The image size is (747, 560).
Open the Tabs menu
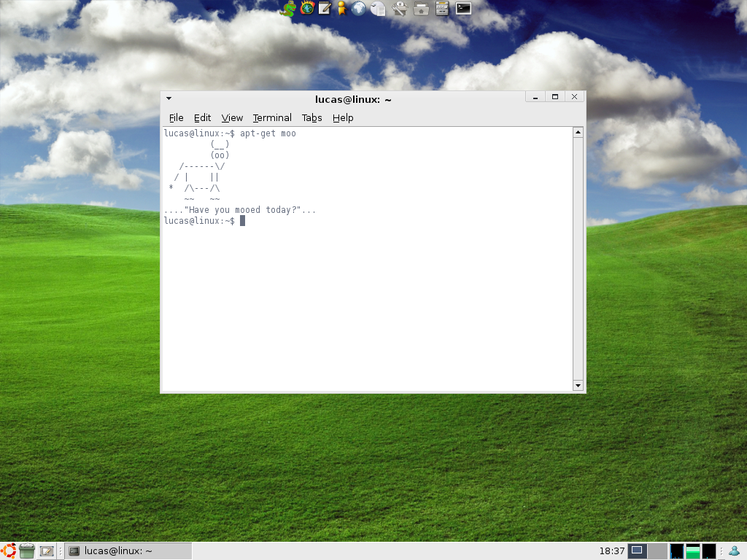311,117
